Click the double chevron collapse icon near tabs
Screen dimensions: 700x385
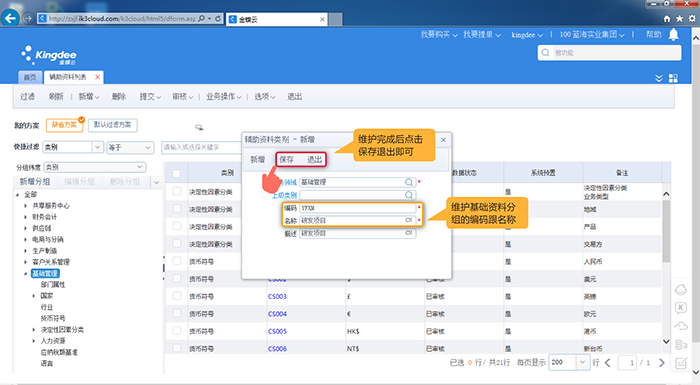pos(659,78)
